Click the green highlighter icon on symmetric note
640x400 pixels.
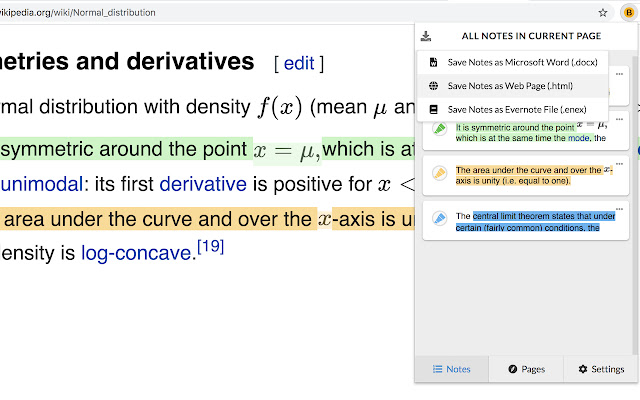coord(439,130)
